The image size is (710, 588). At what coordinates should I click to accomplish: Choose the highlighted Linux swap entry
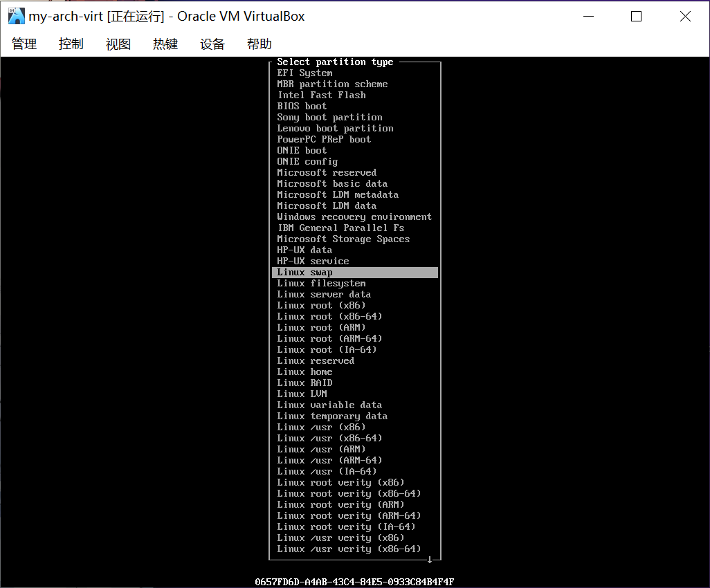(x=354, y=273)
